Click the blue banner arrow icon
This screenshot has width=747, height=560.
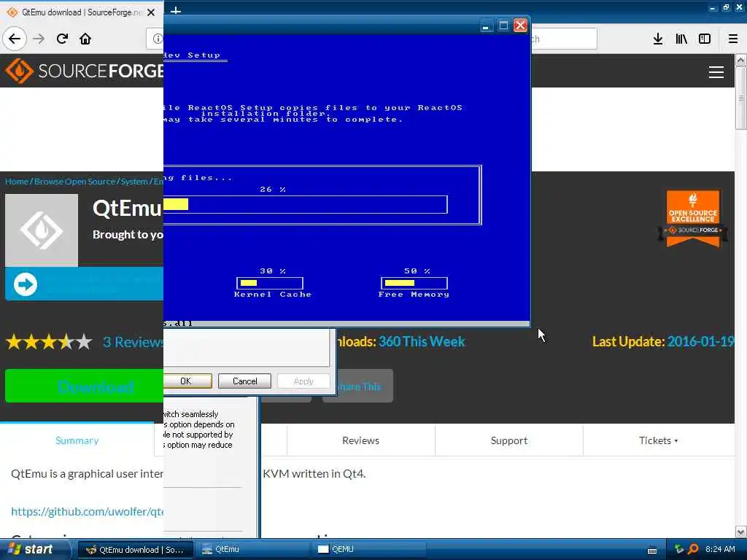click(26, 284)
